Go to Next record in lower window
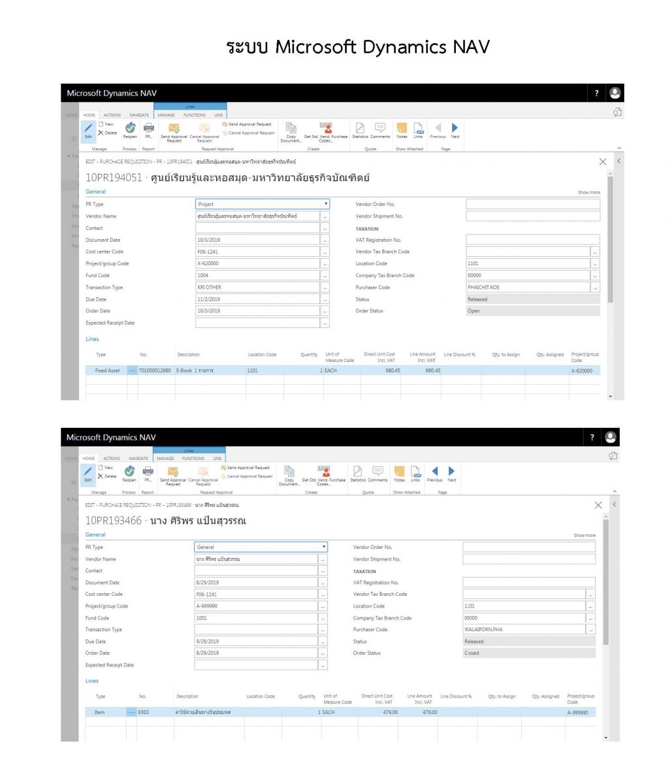Screen dimensions: 672x784 (x=451, y=474)
